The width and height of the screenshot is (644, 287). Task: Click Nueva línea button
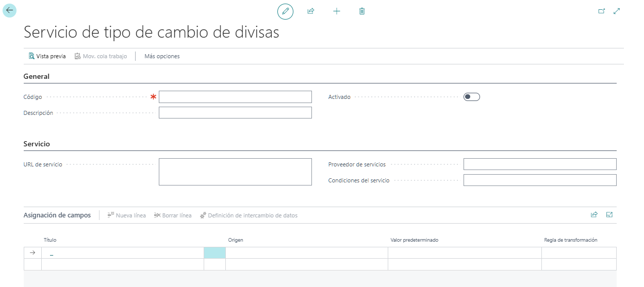(x=127, y=215)
